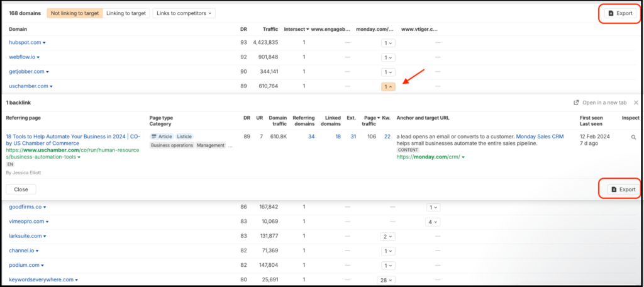Expand webflow.io monday.com link count
The width and height of the screenshot is (644, 287).
click(x=388, y=57)
